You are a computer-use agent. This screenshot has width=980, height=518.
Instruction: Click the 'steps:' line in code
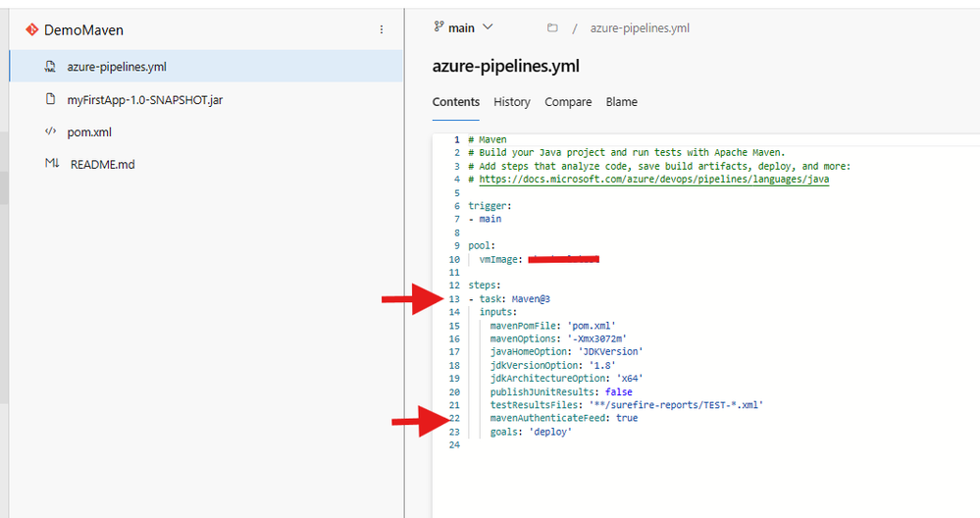[x=485, y=285]
